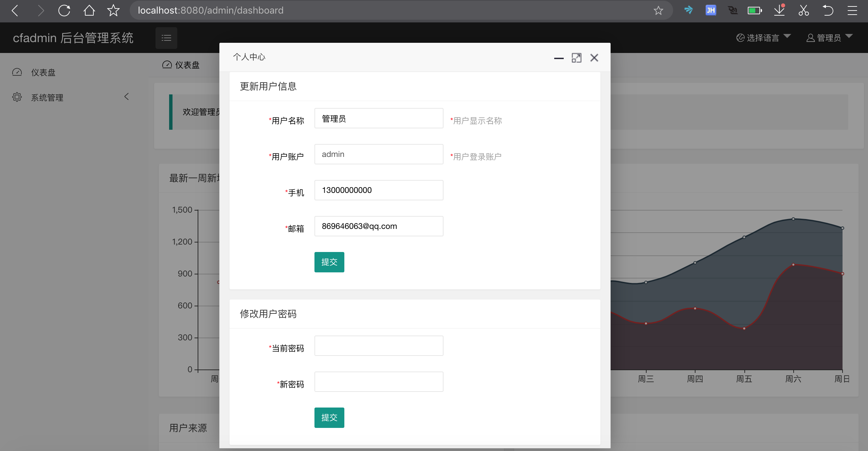Screen dimensions: 868x451
Task: Open the 选择语言 language dropdown
Action: point(763,38)
